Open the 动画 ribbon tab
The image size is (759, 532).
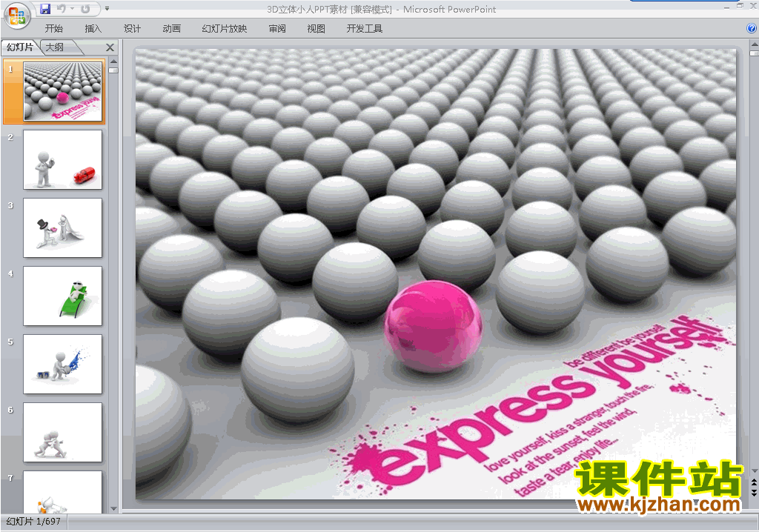click(x=171, y=29)
